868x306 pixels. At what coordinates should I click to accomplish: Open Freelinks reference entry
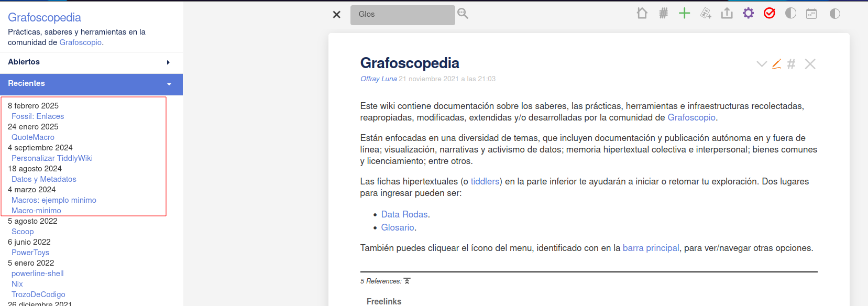pyautogui.click(x=384, y=301)
